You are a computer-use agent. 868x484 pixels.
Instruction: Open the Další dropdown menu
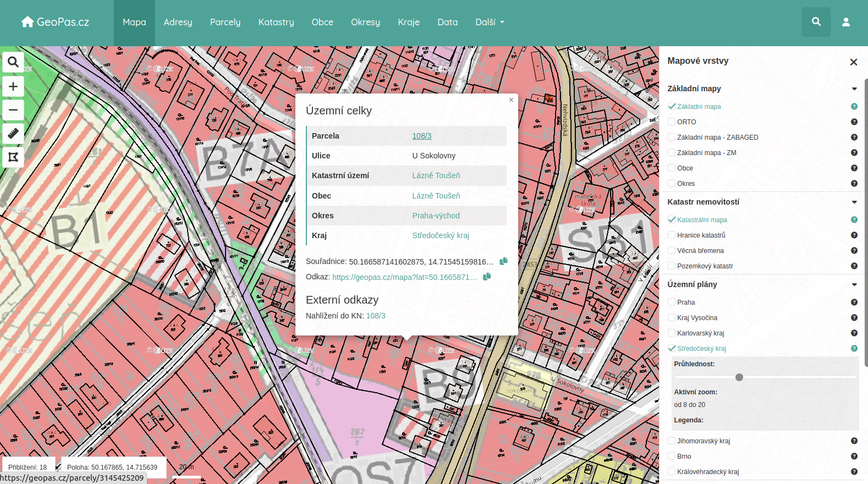tap(490, 22)
